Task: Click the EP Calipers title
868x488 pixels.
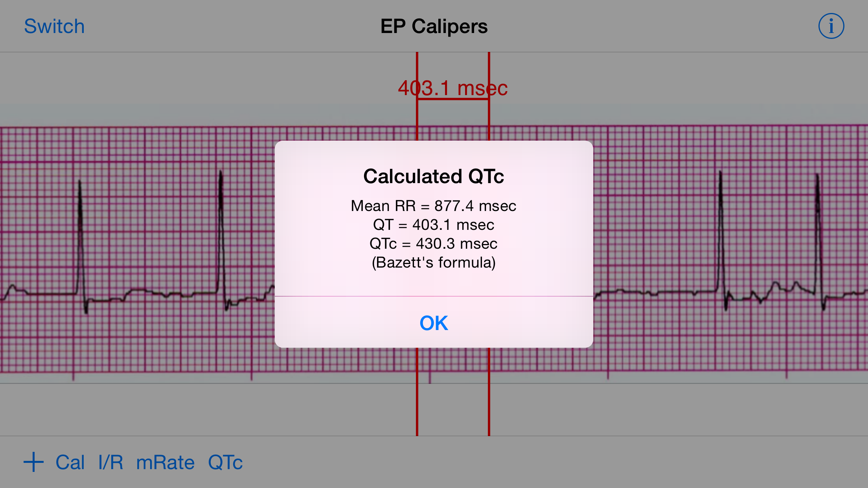Action: pyautogui.click(x=434, y=26)
